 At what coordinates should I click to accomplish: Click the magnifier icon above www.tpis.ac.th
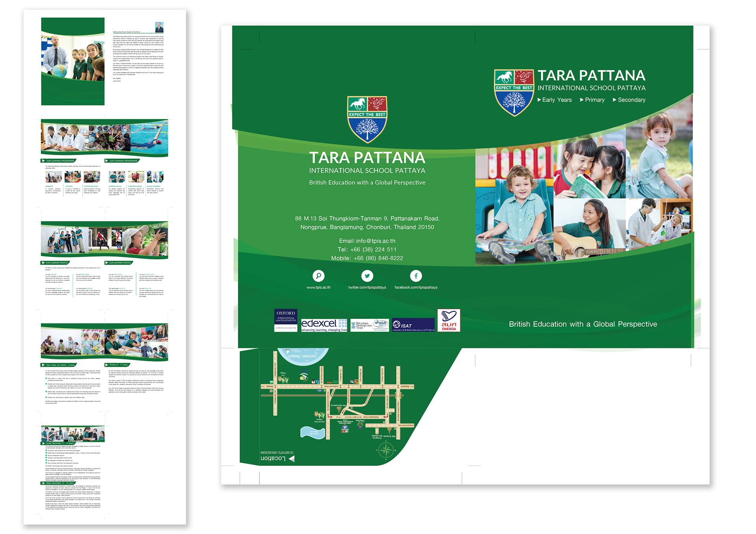[319, 275]
